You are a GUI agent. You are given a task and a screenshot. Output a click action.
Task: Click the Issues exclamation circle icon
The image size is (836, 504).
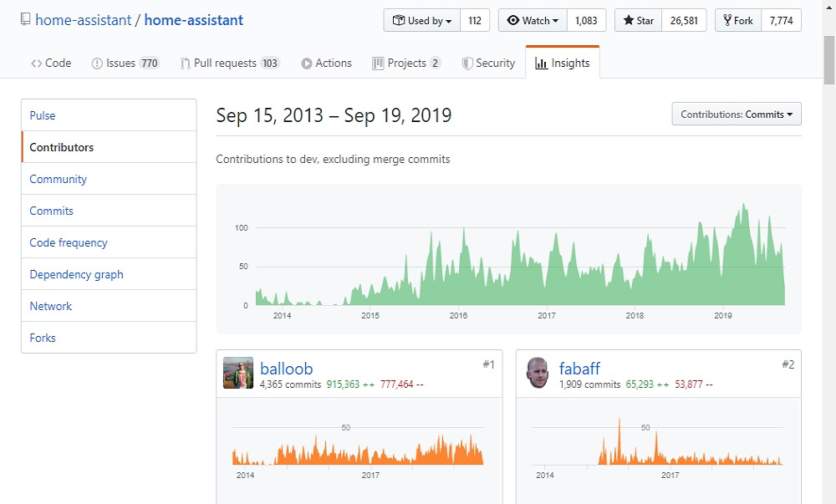(x=97, y=64)
